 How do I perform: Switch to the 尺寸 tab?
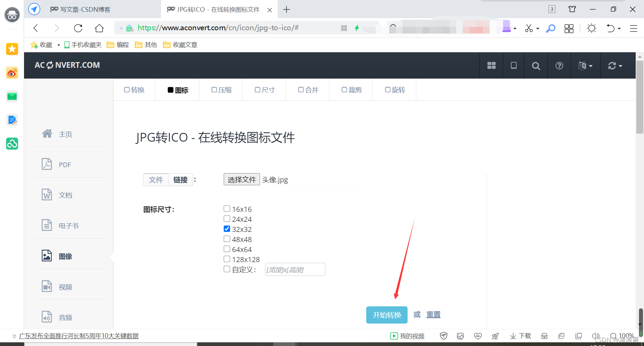[265, 90]
